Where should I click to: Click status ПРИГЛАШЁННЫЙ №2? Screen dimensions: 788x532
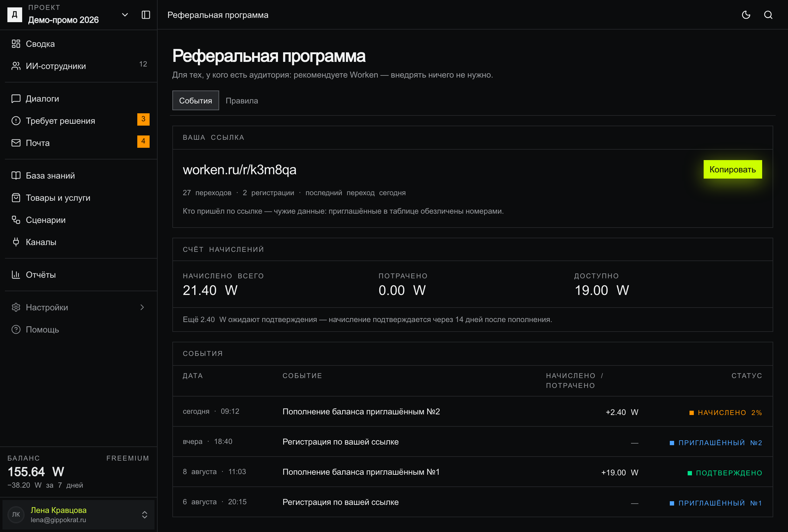pyautogui.click(x=716, y=443)
